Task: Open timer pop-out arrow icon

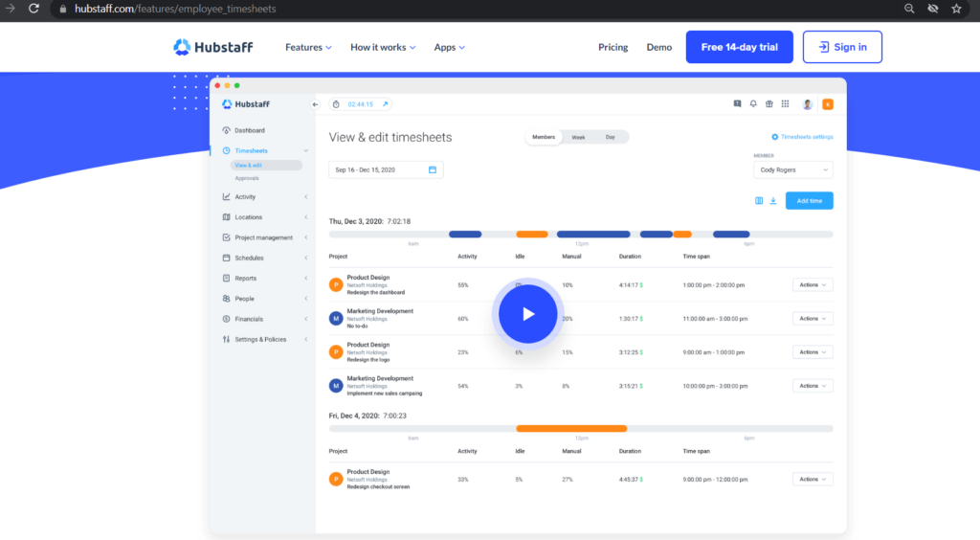Action: [x=385, y=104]
